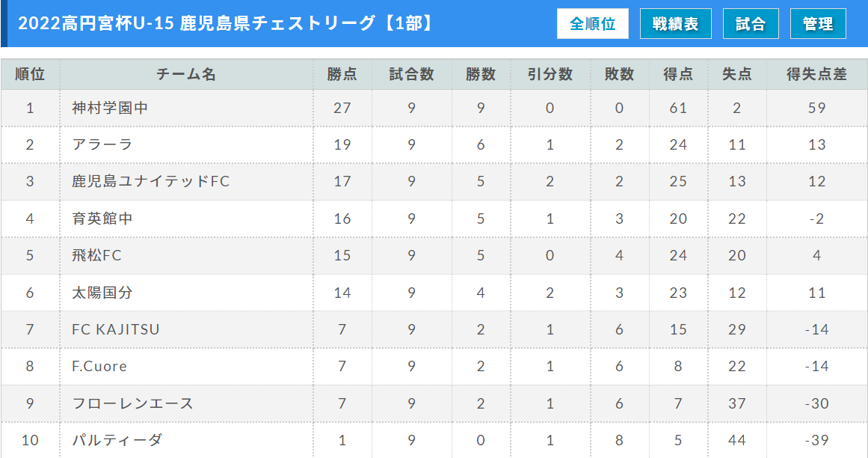868x458 pixels.
Task: Select F.Cuore team entry
Action: [x=99, y=366]
